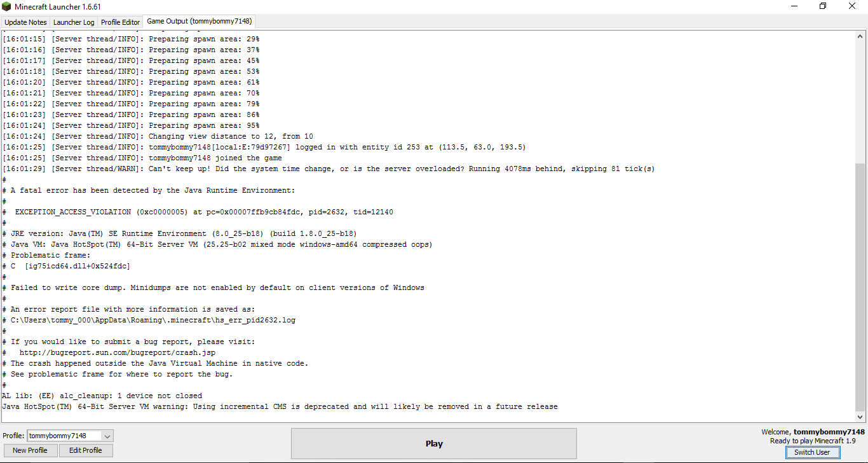Click the log line "Preparing spawn area: 79%"
Viewport: 868px width, 463px height.
(x=131, y=104)
